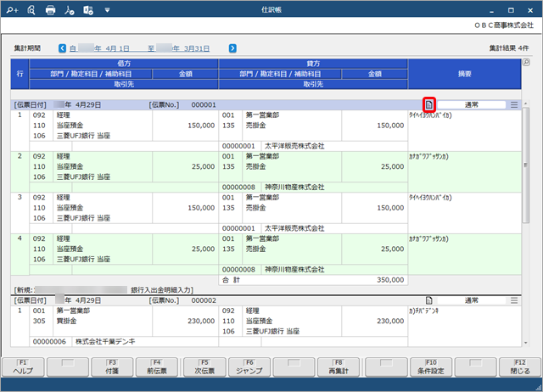
Task: Click the slip 000002 summary ｶ)ﾁﾊﾞﾃﾞﾝｷ
Action: pyautogui.click(x=424, y=311)
